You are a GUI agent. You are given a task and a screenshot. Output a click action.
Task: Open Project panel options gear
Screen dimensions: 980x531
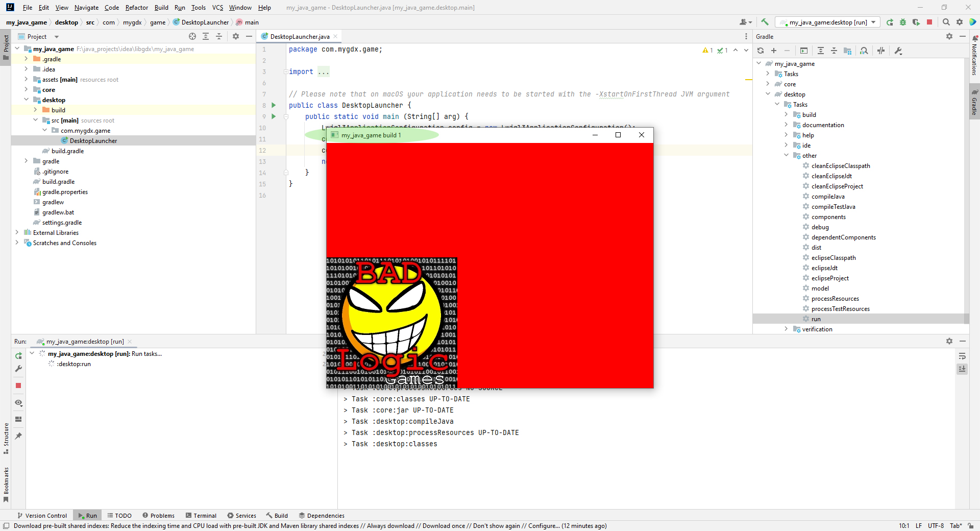click(x=236, y=36)
